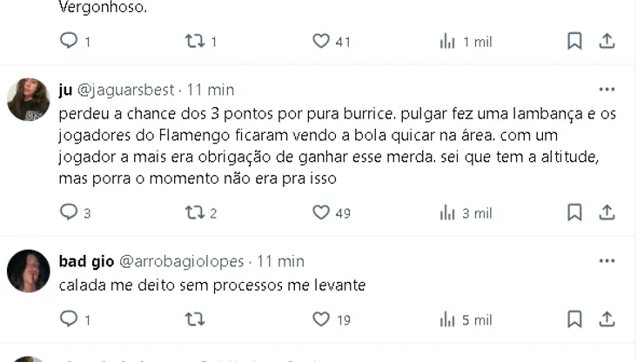Like the Vergonhoso tweet with 41 likes

click(321, 41)
